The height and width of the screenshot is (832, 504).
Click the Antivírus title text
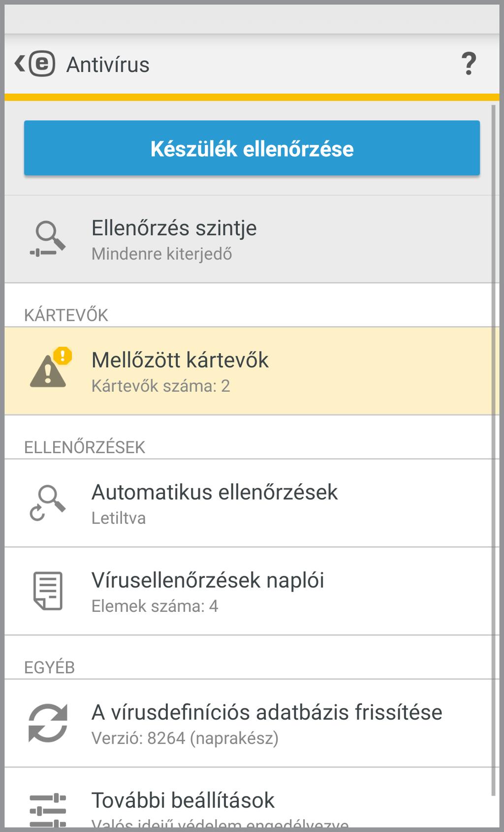[108, 65]
